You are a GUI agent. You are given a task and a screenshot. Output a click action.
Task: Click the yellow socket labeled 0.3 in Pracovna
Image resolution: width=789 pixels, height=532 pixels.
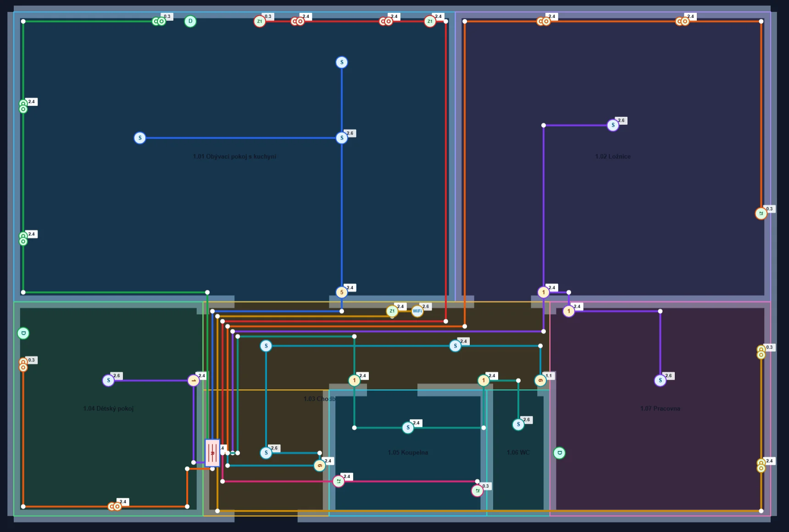[x=761, y=352]
